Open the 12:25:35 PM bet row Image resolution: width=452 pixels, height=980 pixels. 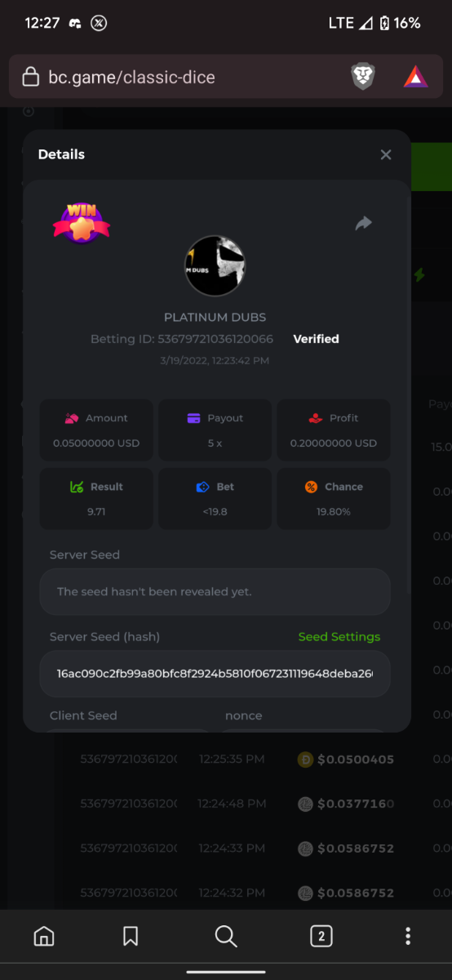237,759
